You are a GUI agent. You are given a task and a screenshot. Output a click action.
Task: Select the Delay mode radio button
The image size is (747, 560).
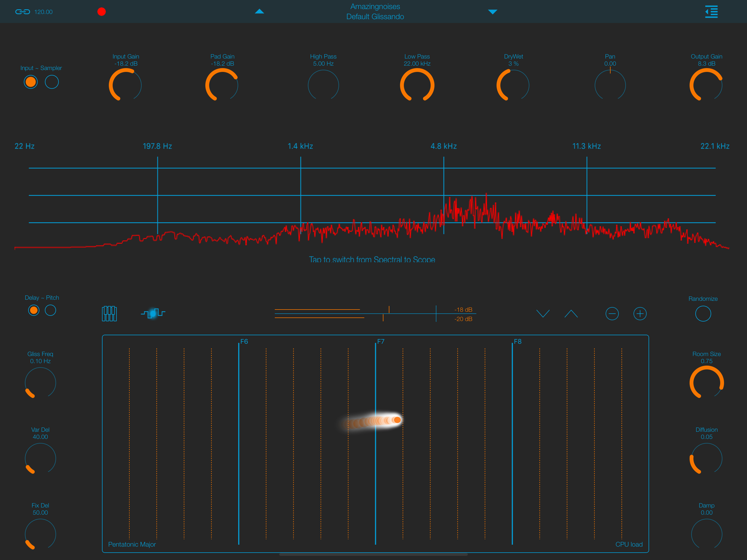point(34,310)
